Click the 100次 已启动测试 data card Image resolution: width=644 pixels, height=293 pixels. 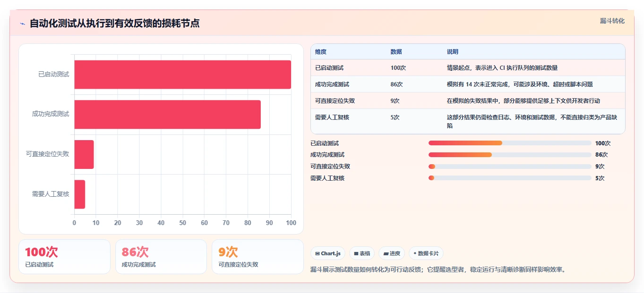[x=64, y=257]
